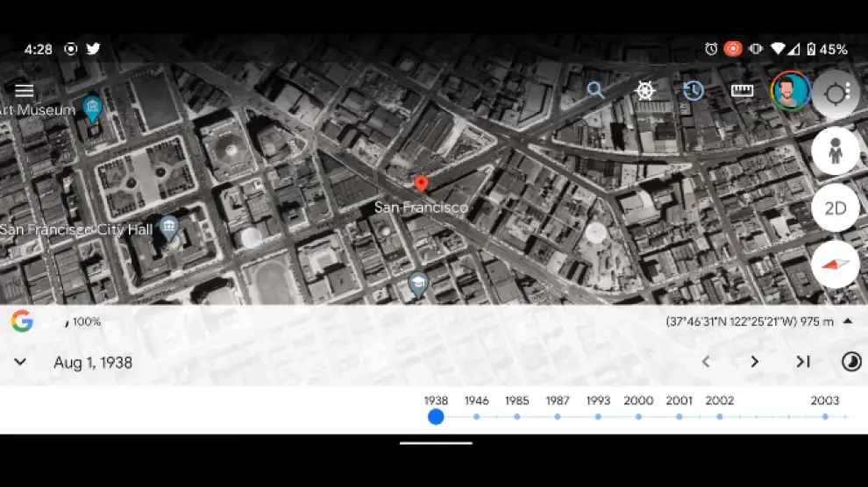Tap the San Francisco City Hall marker
Screen dimensions: 868x487
(x=168, y=229)
